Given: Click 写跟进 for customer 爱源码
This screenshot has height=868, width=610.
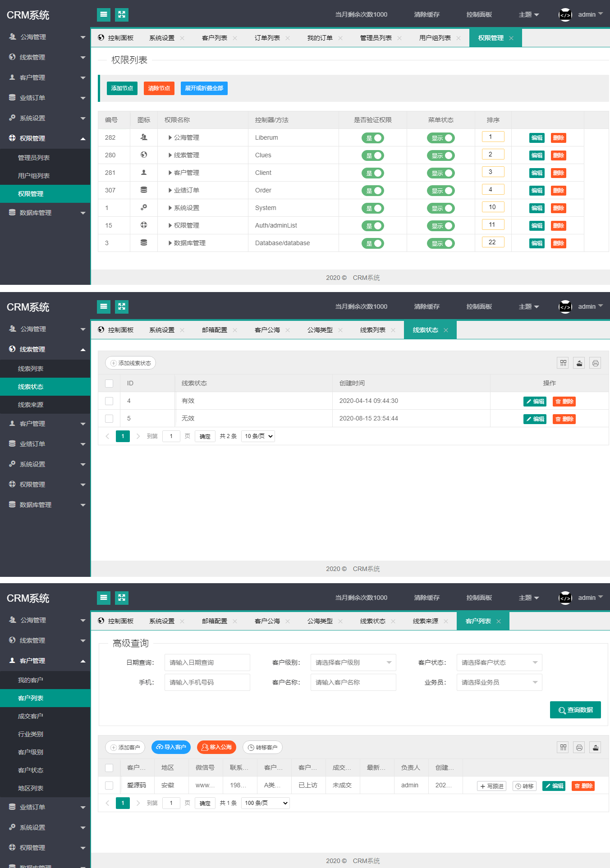Looking at the screenshot, I should click(491, 786).
